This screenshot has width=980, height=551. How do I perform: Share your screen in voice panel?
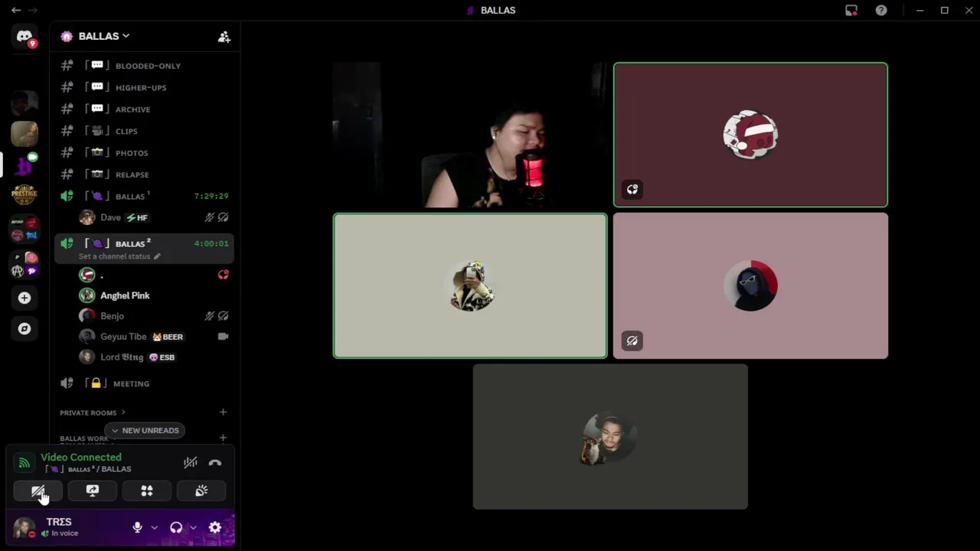(x=93, y=491)
